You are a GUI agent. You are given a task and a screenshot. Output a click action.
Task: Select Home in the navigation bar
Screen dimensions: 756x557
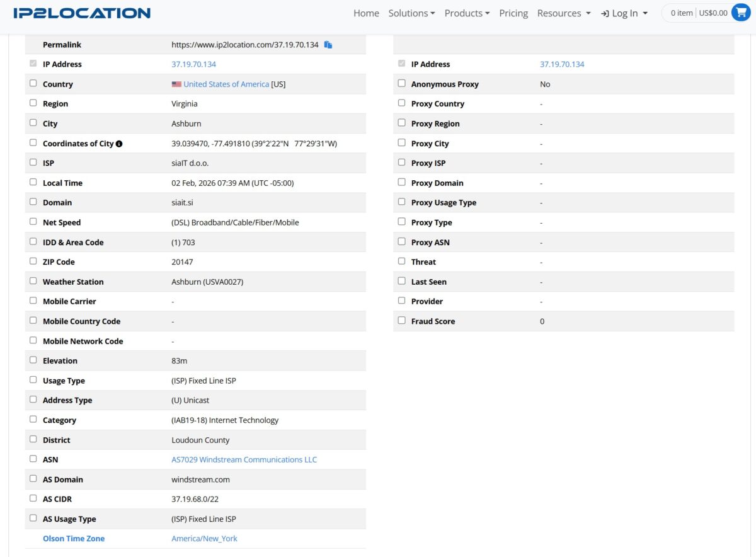pyautogui.click(x=366, y=13)
